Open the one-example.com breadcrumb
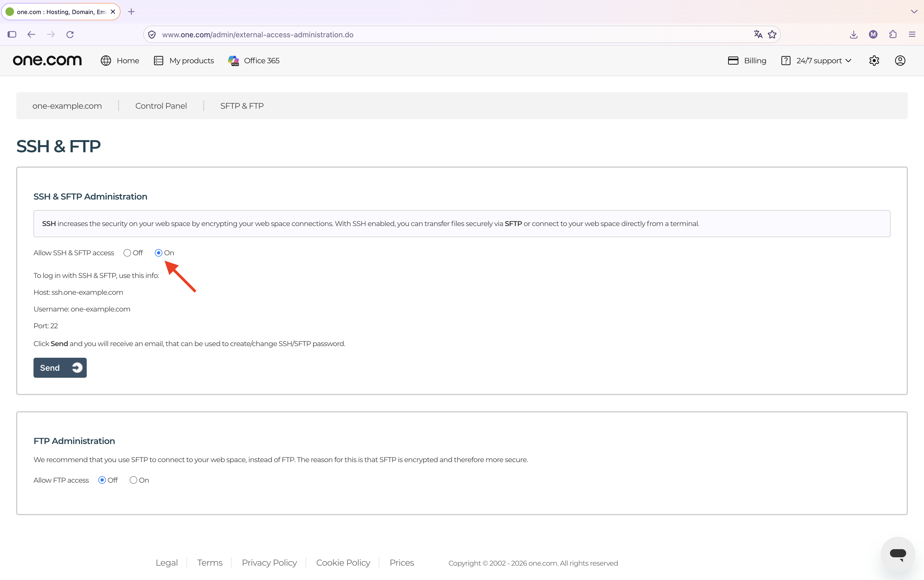Image resolution: width=924 pixels, height=580 pixels. coord(67,106)
